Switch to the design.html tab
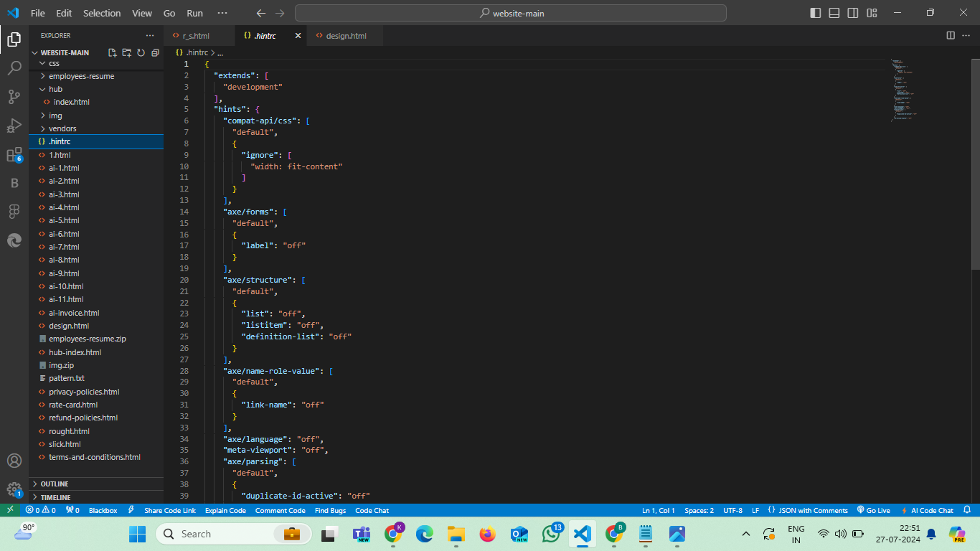The image size is (980, 551). 346,35
